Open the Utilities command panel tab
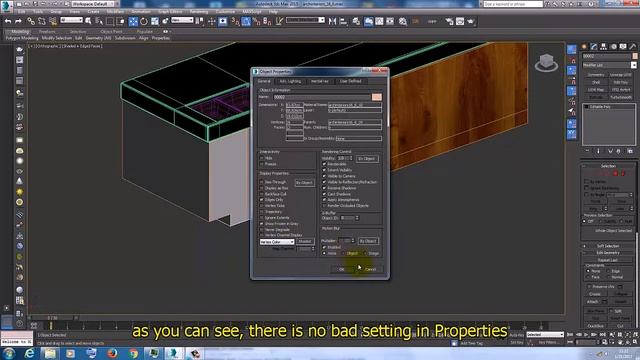640x360 pixels. pos(633,47)
